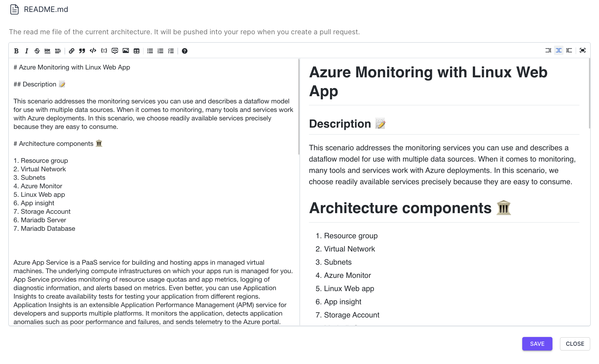Insert inline code with the code icon
This screenshot has height=364, width=599.
click(93, 51)
